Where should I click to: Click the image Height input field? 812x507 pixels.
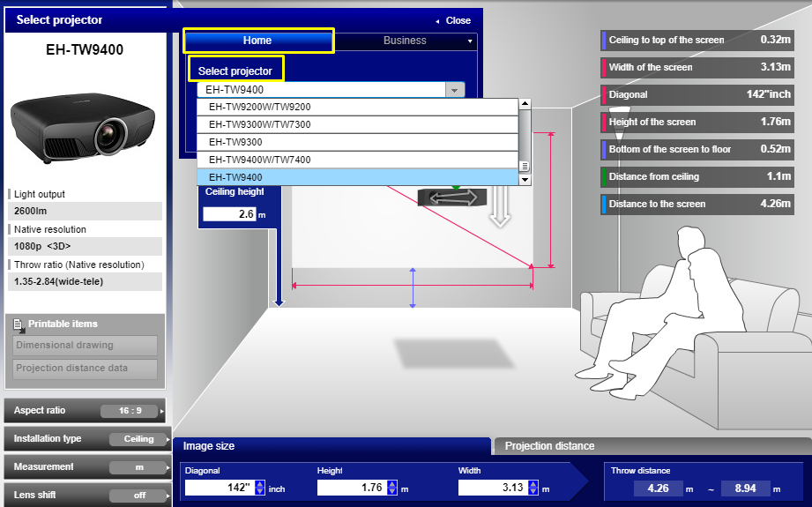(352, 488)
